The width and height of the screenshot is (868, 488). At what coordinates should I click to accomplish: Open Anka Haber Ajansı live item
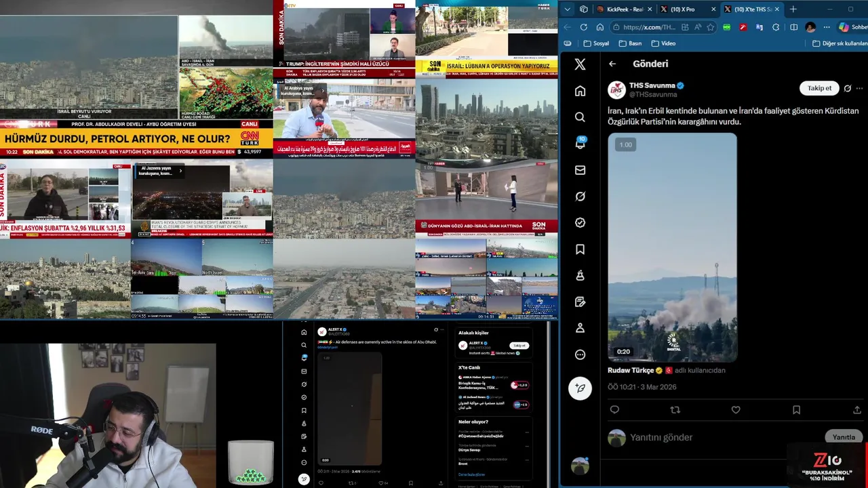click(494, 384)
